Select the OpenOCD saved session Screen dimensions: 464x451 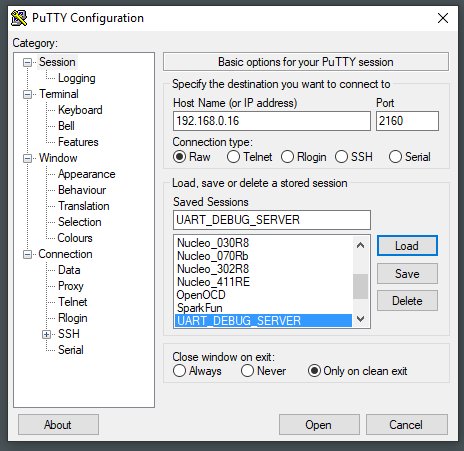(x=263, y=295)
